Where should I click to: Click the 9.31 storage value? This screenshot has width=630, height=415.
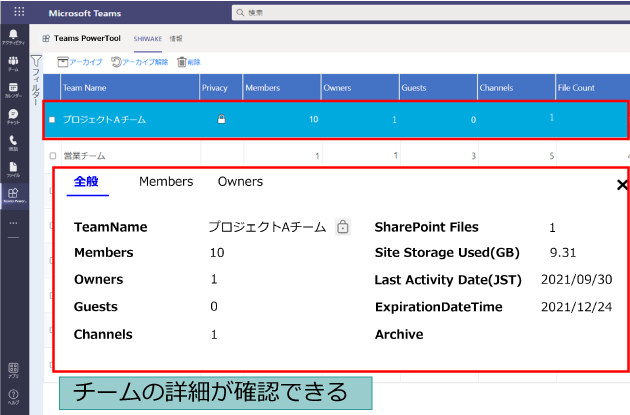point(562,253)
